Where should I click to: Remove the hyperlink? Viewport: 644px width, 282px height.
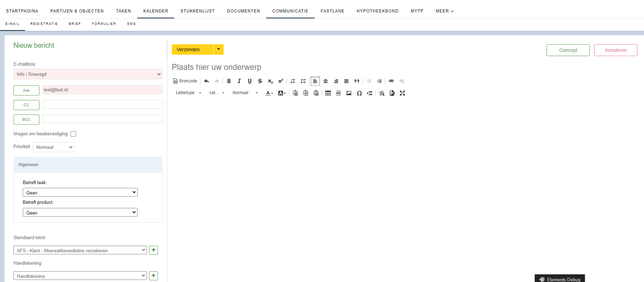(402, 81)
